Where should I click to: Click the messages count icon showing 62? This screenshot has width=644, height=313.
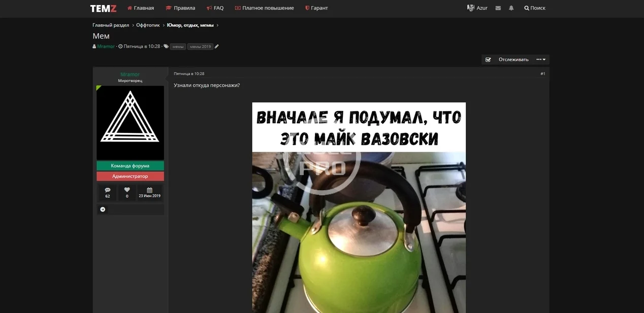click(x=108, y=190)
